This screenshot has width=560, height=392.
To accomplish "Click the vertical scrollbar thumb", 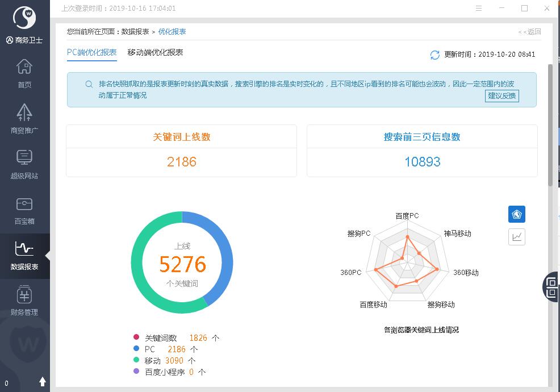I will (x=550, y=125).
